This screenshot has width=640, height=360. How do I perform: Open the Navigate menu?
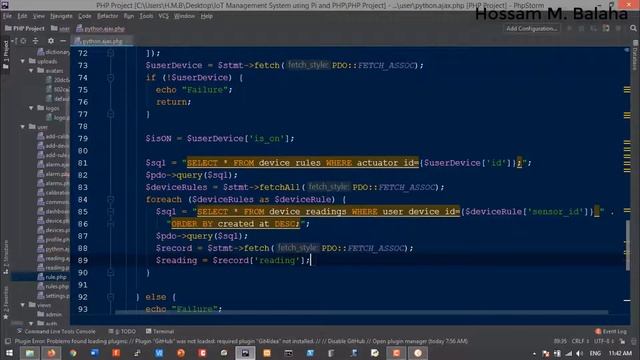coord(61,16)
